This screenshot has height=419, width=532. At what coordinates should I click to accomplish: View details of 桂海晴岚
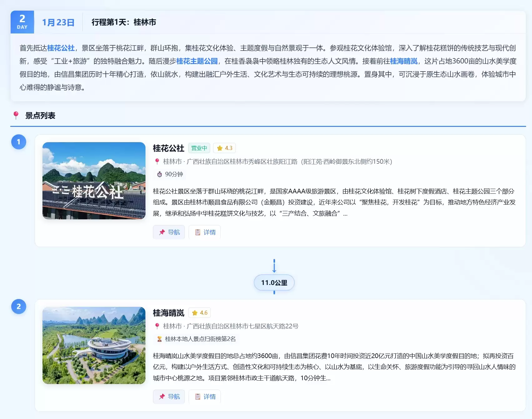point(205,397)
